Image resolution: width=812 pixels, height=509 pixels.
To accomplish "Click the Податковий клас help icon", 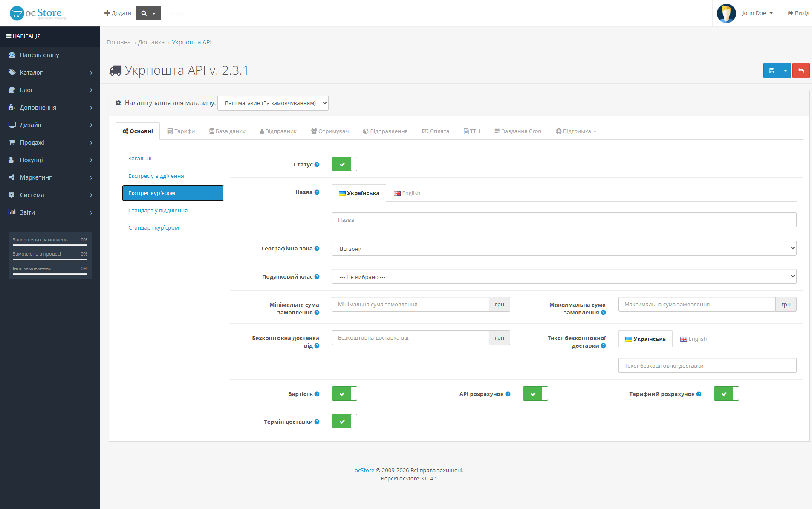I will [317, 276].
